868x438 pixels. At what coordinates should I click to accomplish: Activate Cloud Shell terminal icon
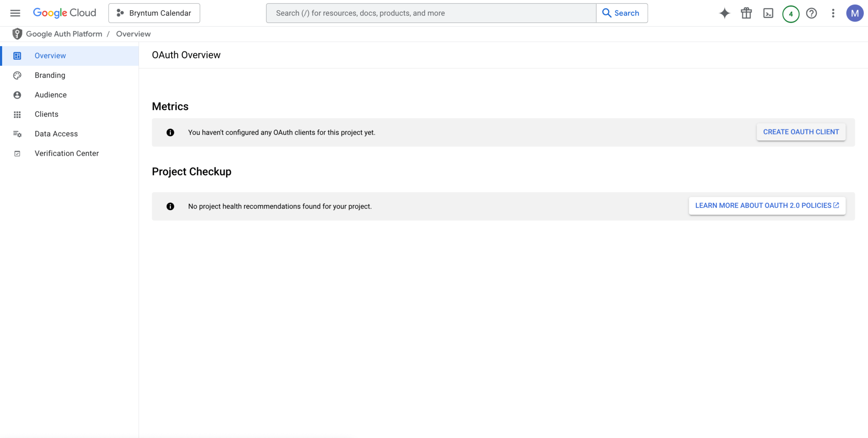(x=768, y=13)
